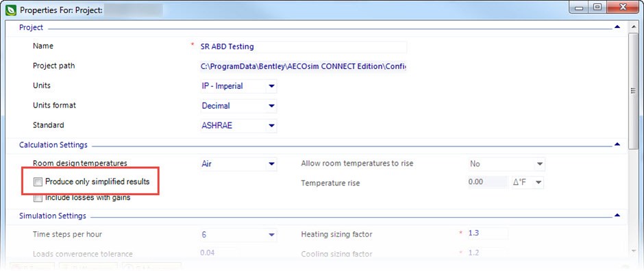Enable Produce only simplified results checkbox
The width and height of the screenshot is (644, 271).
[38, 181]
